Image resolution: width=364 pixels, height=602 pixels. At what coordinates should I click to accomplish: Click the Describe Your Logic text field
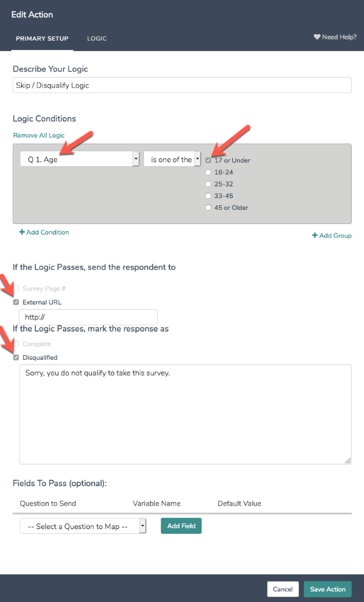182,85
